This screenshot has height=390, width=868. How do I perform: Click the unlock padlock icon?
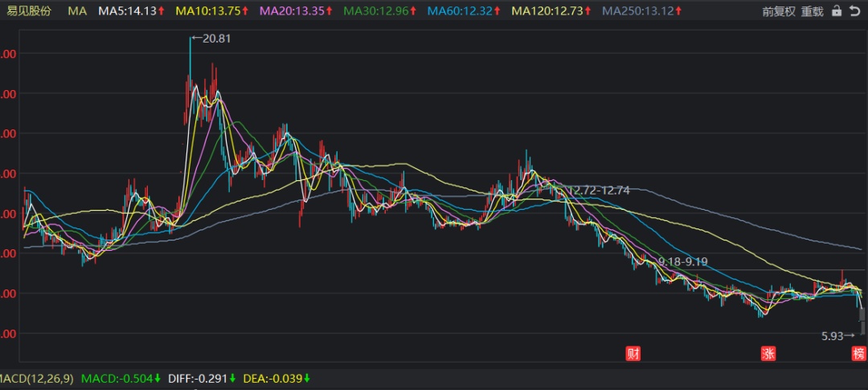coord(837,11)
